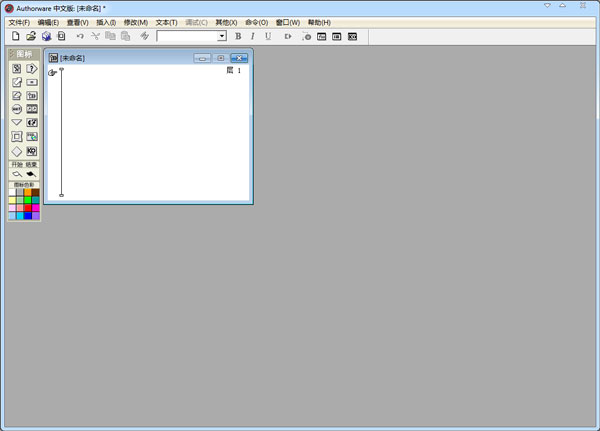Open the 修改(M) menu
600x431 pixels.
136,22
